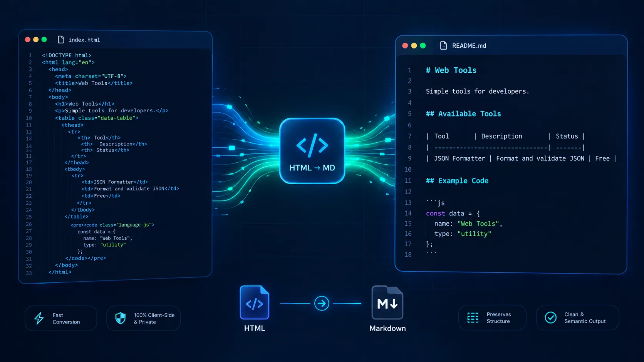644x362 pixels.
Task: Click the circled arrow between HTML and Markdown
Action: pyautogui.click(x=322, y=304)
